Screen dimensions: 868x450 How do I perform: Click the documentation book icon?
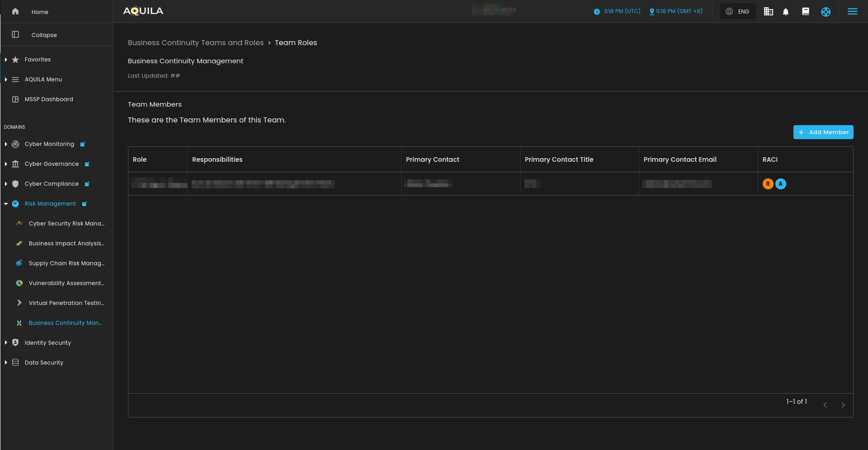tap(805, 12)
